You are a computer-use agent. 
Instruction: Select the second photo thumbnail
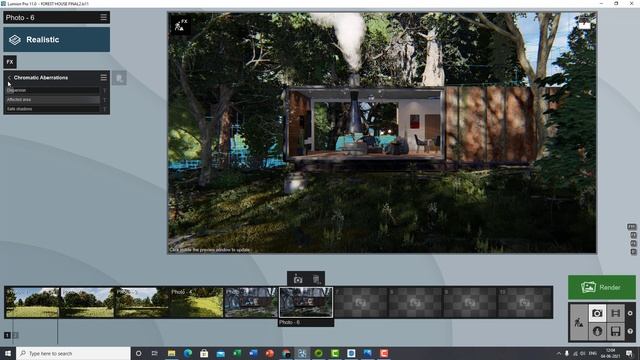[87, 302]
